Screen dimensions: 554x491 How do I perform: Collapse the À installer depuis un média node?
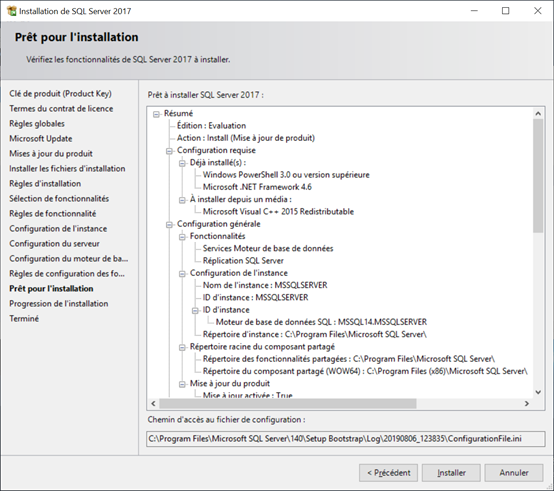[x=182, y=200]
